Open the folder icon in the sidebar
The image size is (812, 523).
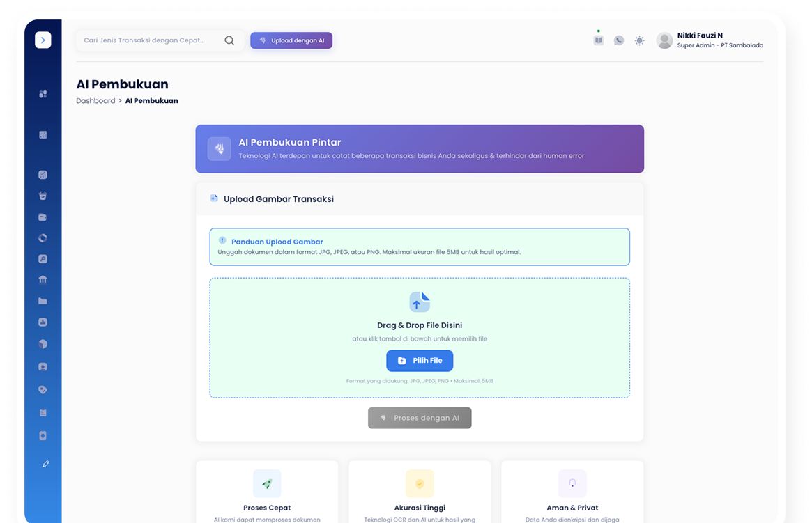click(43, 300)
